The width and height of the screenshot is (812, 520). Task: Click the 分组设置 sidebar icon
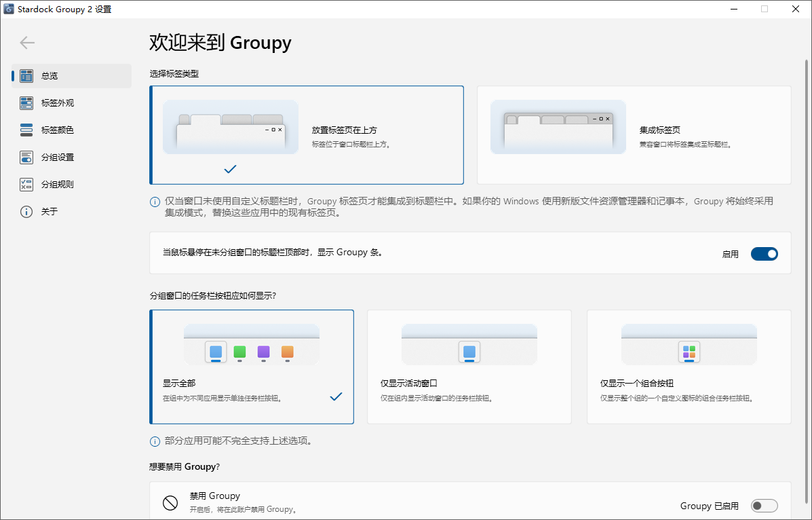pos(26,157)
